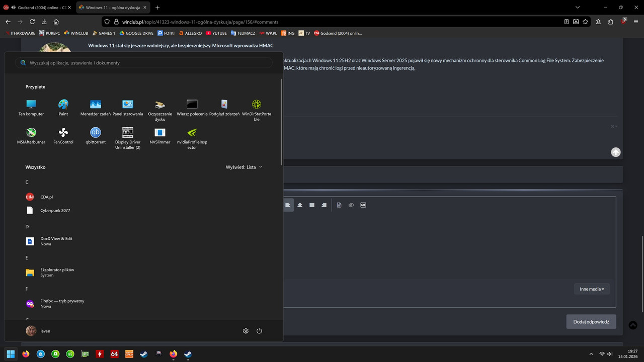Open the ITHARDWARE bookmark
Viewport: 644px width, 362px height.
20,33
